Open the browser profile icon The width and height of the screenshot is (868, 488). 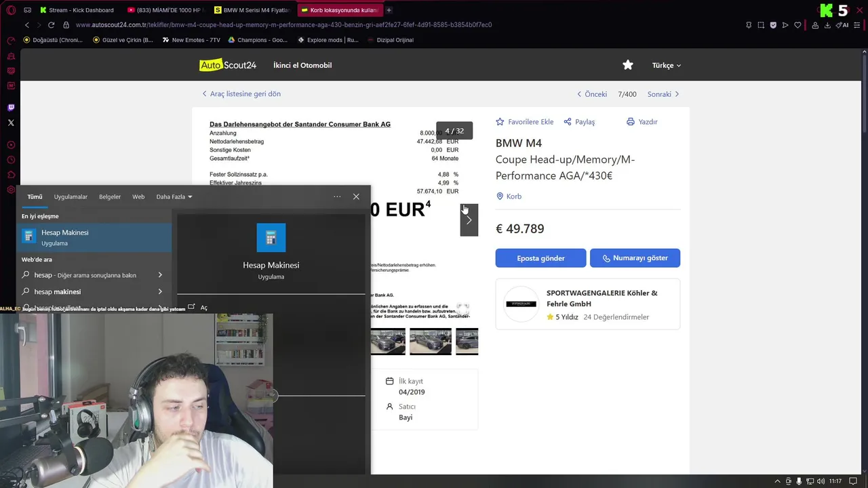[x=815, y=25]
